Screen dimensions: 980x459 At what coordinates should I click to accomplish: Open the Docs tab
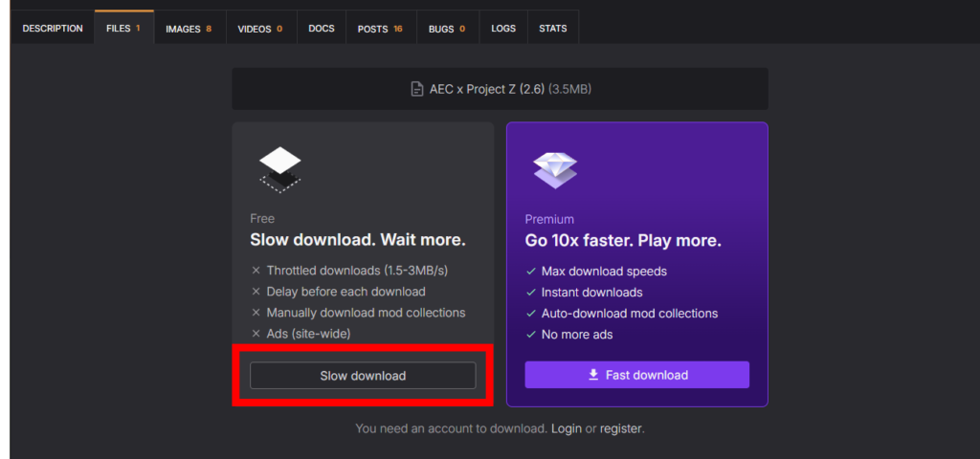point(322,29)
